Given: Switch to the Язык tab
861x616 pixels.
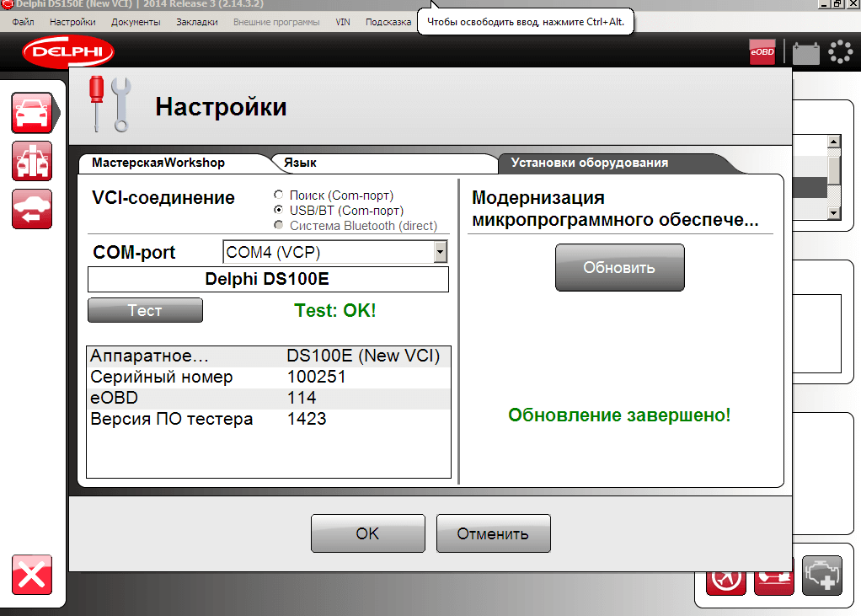Looking at the screenshot, I should tap(384, 163).
